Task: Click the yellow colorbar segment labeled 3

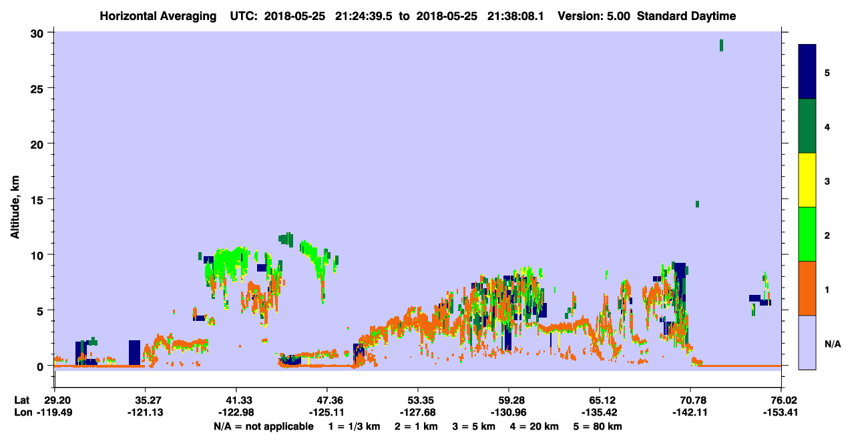Action: 807,180
